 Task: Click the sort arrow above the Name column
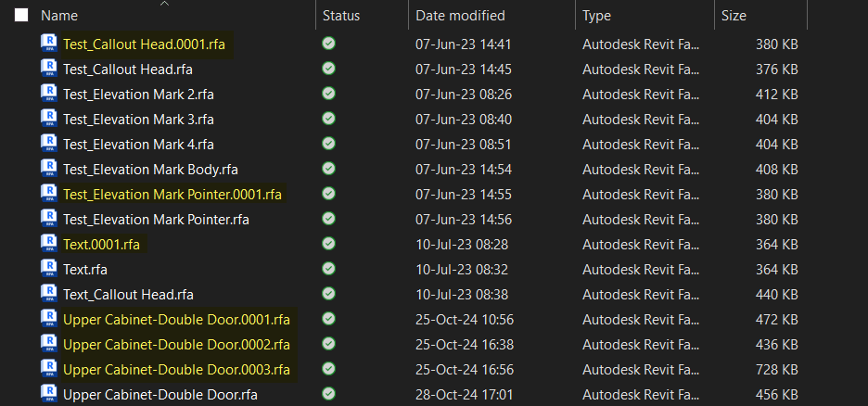[164, 4]
